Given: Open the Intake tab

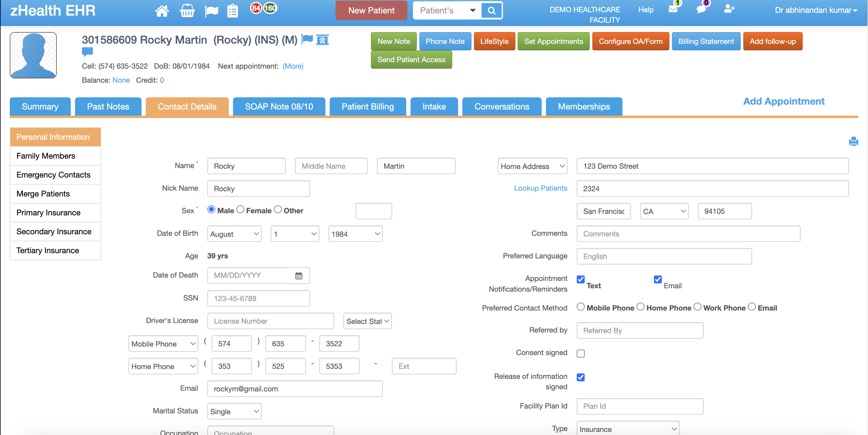Looking at the screenshot, I should point(434,106).
